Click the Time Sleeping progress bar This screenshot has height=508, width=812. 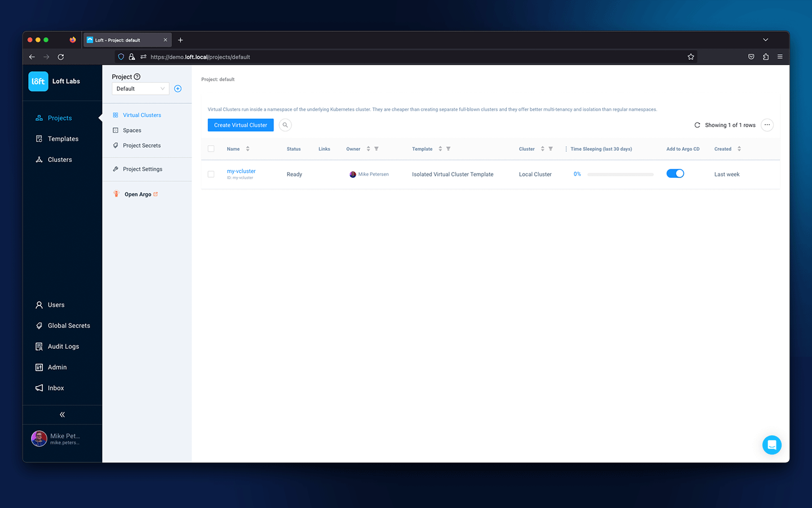pyautogui.click(x=620, y=174)
